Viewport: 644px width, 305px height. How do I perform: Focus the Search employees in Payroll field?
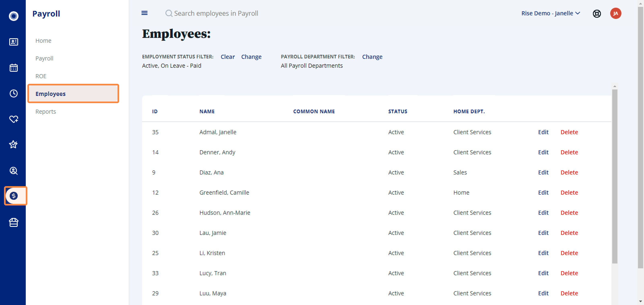(216, 13)
